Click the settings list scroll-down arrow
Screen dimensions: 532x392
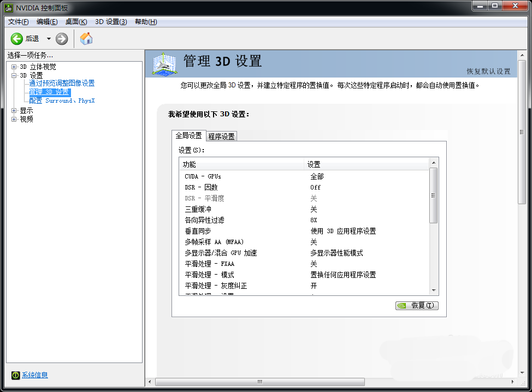(434, 290)
